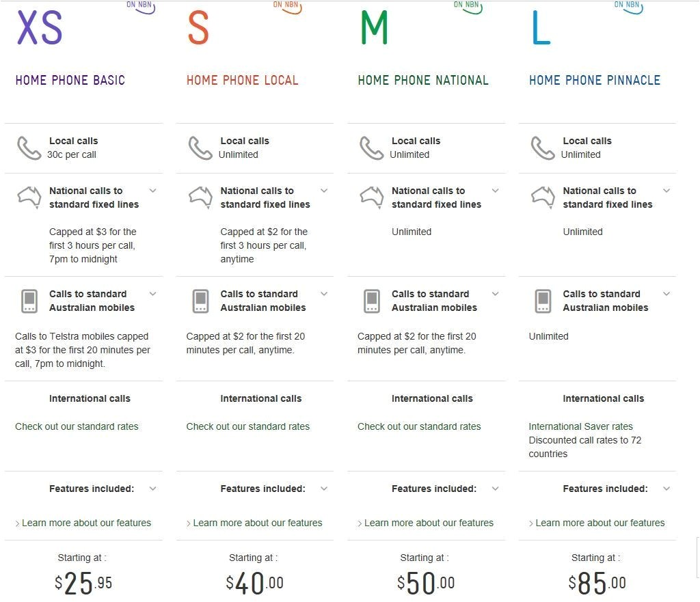Click the mobile phone icon in Home Phone Local
This screenshot has width=700, height=602.
point(200,301)
